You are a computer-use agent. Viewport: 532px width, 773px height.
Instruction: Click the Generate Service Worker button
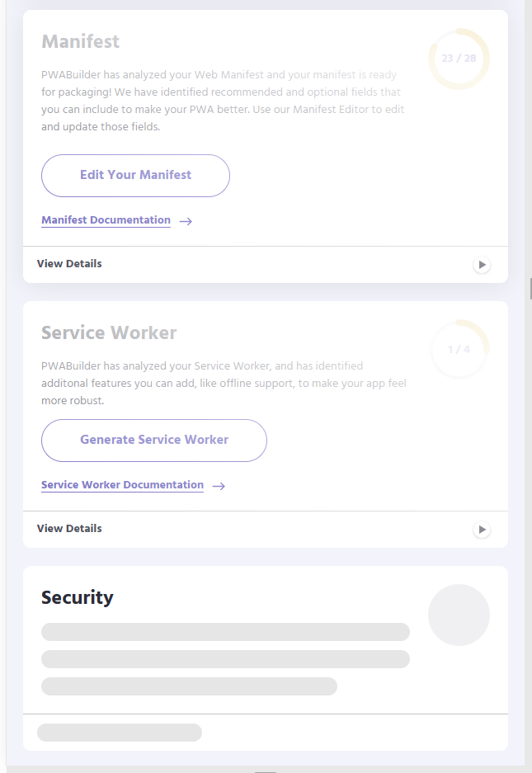point(153,440)
